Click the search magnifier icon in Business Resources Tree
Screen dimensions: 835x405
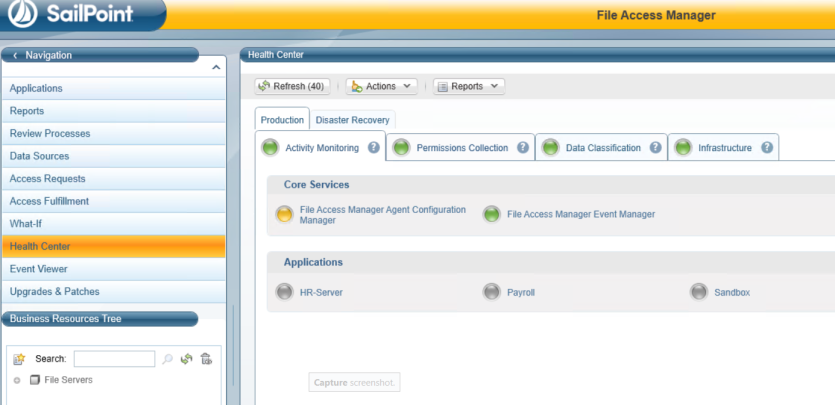tap(167, 359)
